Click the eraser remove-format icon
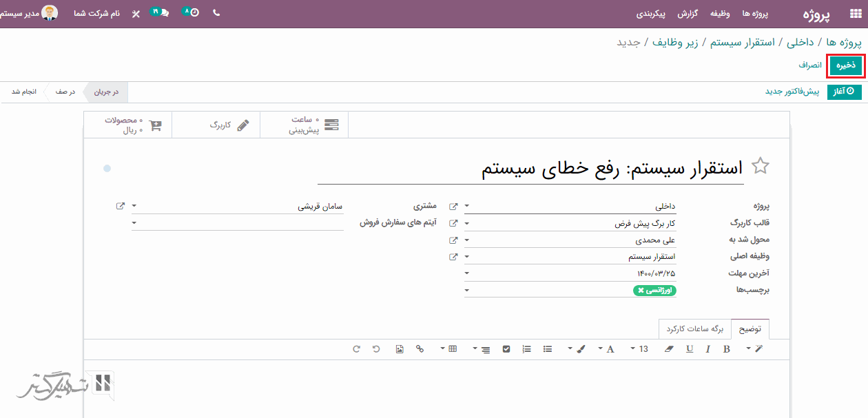This screenshot has height=418, width=868. [x=668, y=349]
